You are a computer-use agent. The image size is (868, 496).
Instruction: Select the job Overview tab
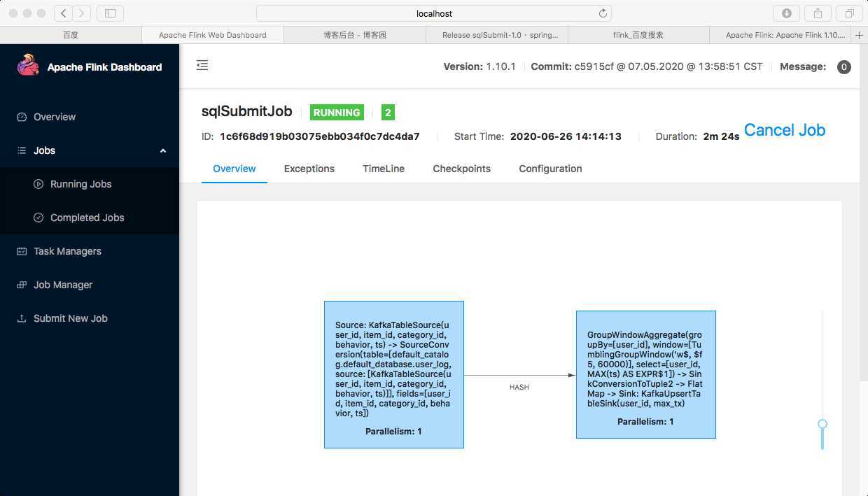pyautogui.click(x=234, y=169)
